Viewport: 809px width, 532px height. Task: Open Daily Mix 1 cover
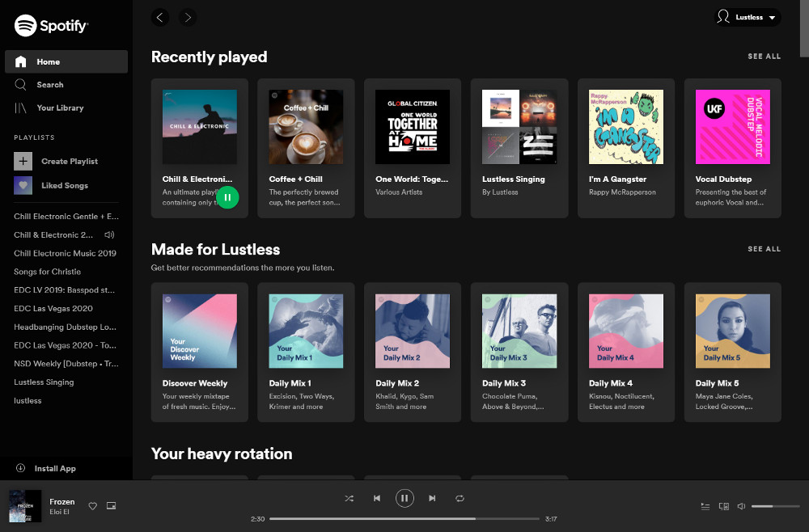306,331
